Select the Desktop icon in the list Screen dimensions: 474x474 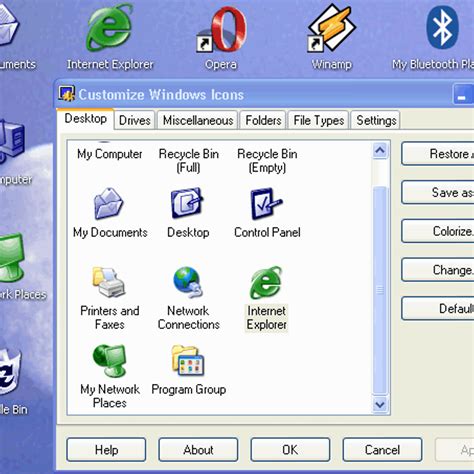pyautogui.click(x=187, y=203)
